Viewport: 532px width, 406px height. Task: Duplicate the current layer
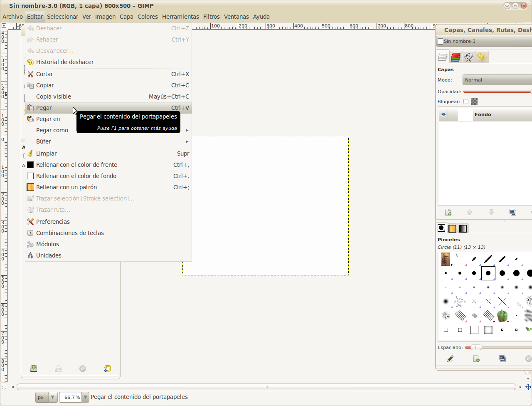513,212
